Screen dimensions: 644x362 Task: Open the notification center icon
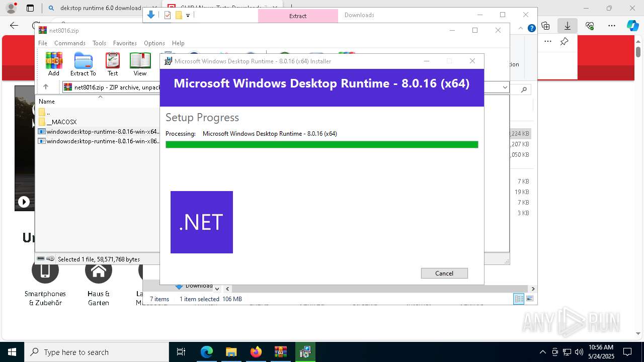coord(627,352)
